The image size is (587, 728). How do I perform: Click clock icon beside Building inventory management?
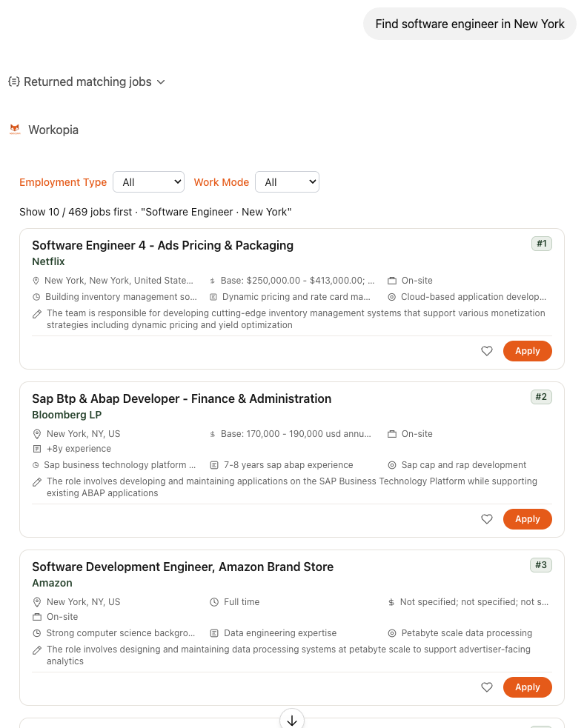tap(36, 297)
